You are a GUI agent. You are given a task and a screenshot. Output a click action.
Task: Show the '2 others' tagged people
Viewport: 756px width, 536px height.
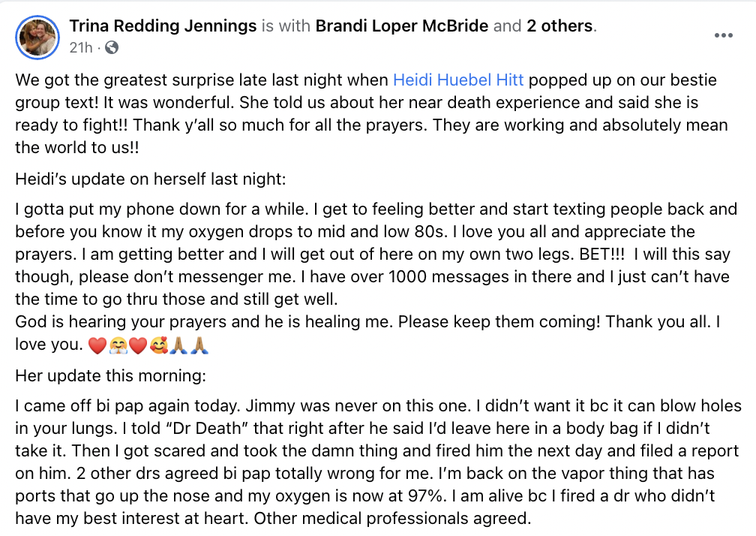click(559, 26)
